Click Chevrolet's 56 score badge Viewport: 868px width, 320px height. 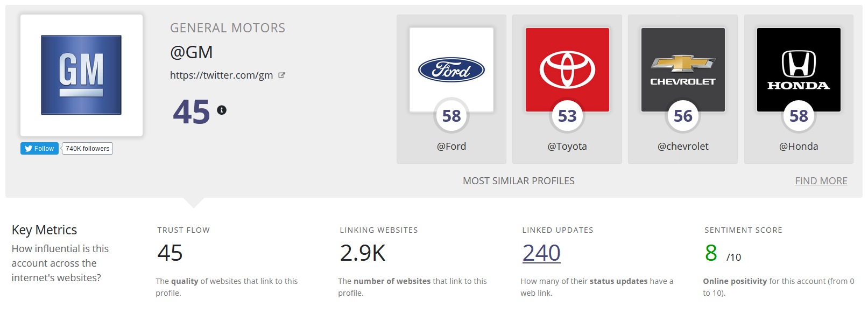pyautogui.click(x=683, y=115)
